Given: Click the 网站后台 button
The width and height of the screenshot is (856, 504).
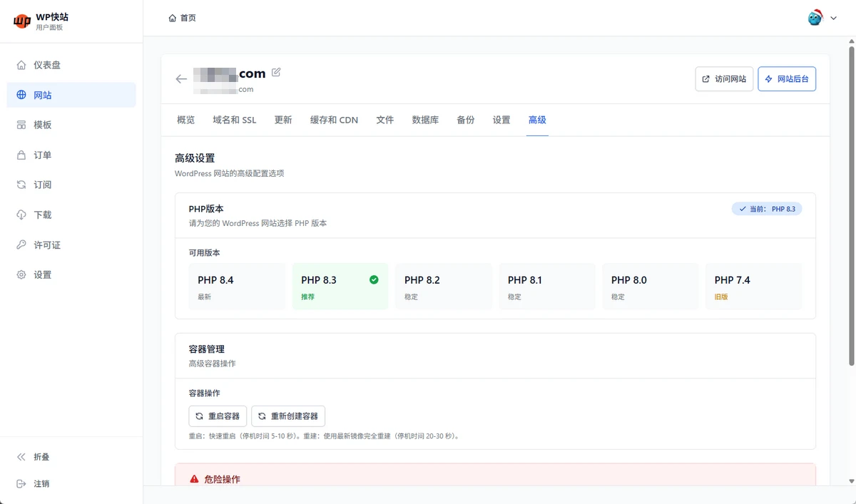Looking at the screenshot, I should (x=786, y=79).
